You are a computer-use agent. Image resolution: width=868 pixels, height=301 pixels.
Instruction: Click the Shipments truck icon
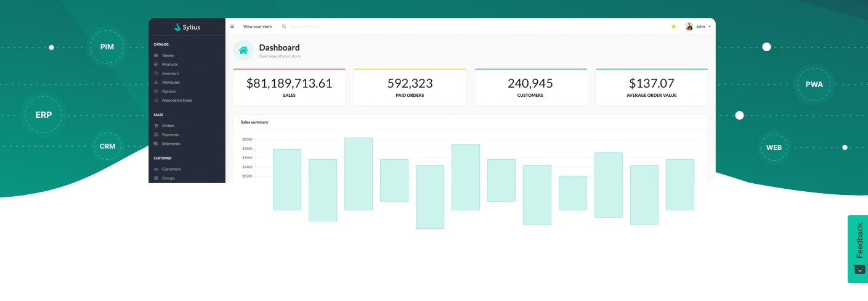pyautogui.click(x=156, y=144)
